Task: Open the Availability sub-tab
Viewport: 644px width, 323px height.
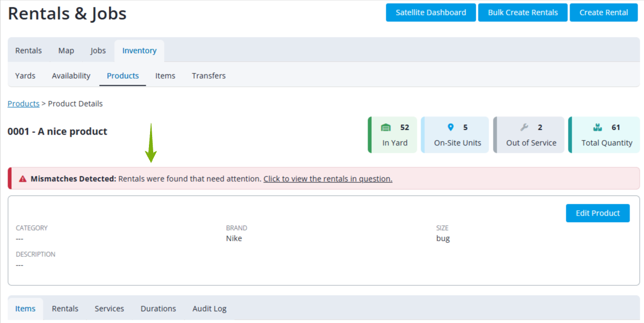Action: coord(71,76)
